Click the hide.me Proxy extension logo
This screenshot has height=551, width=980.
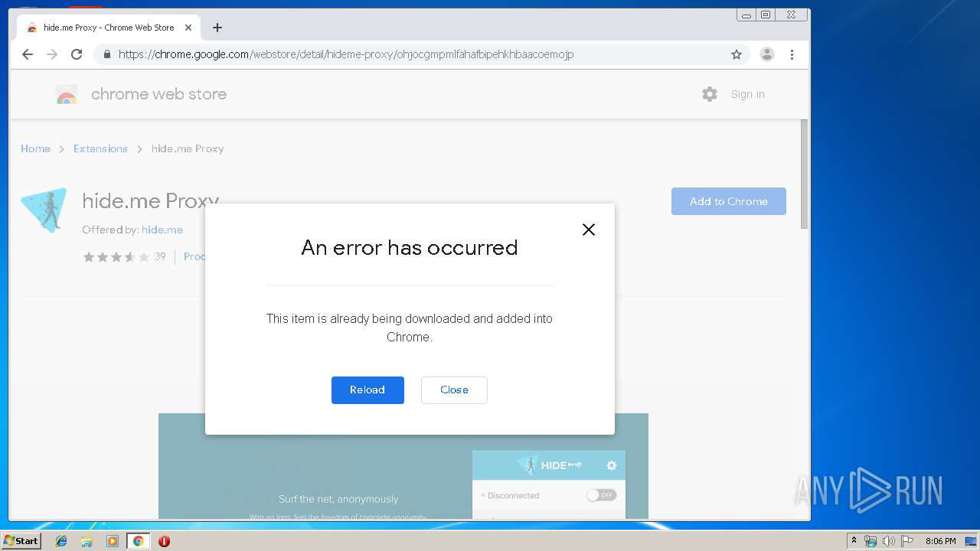44,210
